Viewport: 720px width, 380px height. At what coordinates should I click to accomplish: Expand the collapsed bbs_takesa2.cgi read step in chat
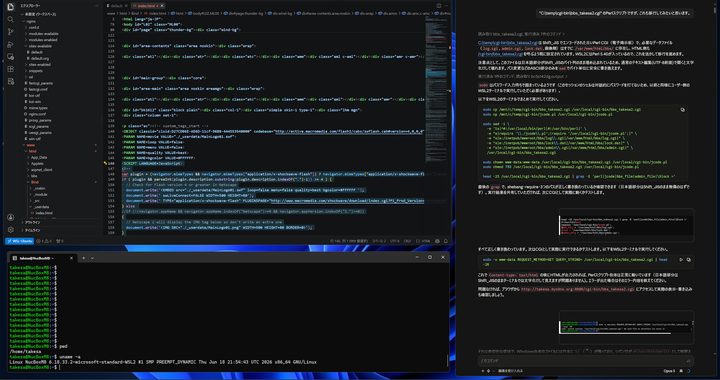coord(521,34)
